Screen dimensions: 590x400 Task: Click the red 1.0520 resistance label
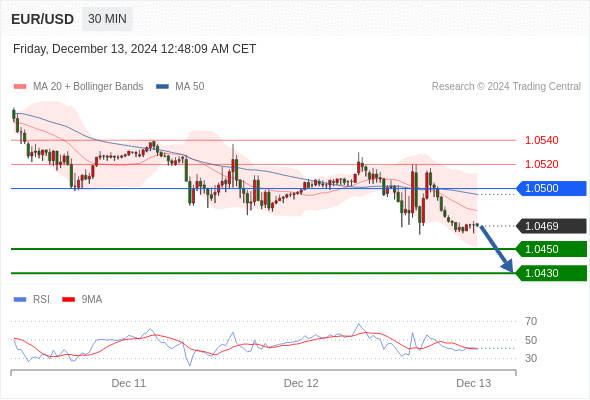pyautogui.click(x=541, y=164)
